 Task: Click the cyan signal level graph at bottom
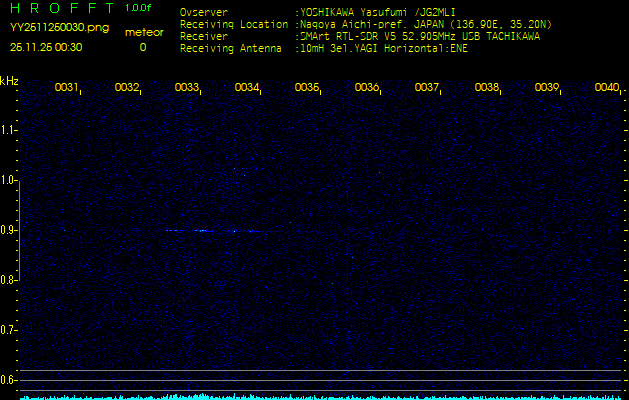click(323, 396)
